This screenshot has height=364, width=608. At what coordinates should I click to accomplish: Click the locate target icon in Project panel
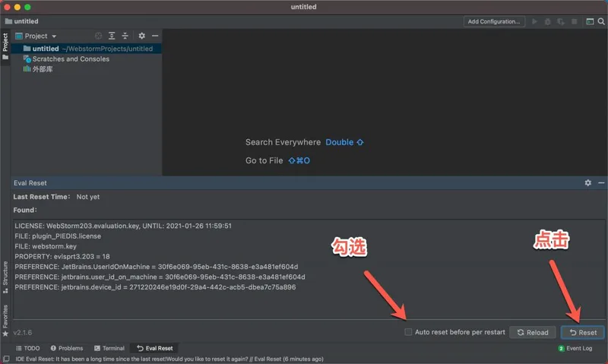pos(98,36)
